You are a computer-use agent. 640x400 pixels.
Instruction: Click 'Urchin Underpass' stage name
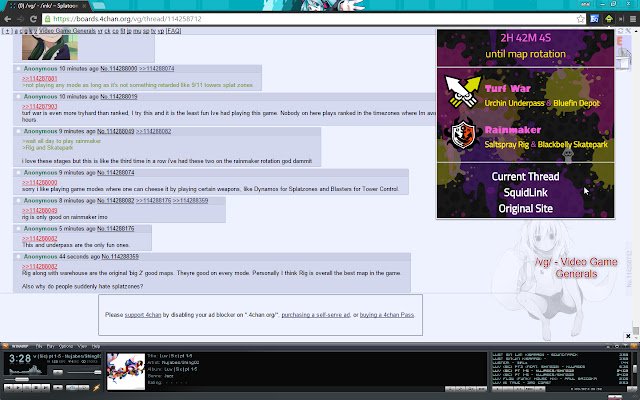(514, 103)
